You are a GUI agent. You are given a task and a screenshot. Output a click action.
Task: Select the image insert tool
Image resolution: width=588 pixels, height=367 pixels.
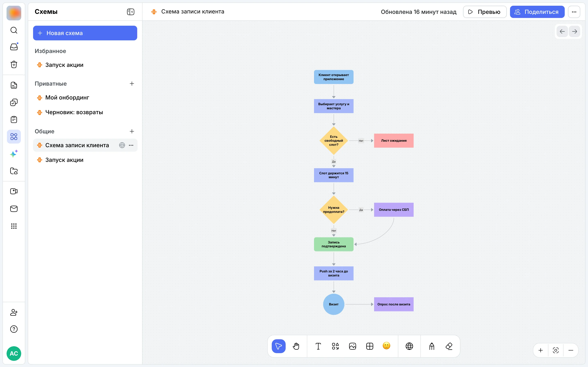pyautogui.click(x=353, y=346)
